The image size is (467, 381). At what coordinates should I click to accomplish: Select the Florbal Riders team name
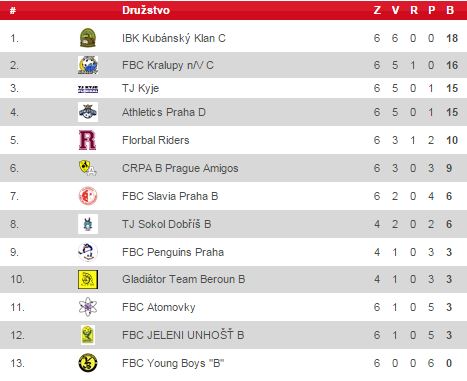pos(156,140)
